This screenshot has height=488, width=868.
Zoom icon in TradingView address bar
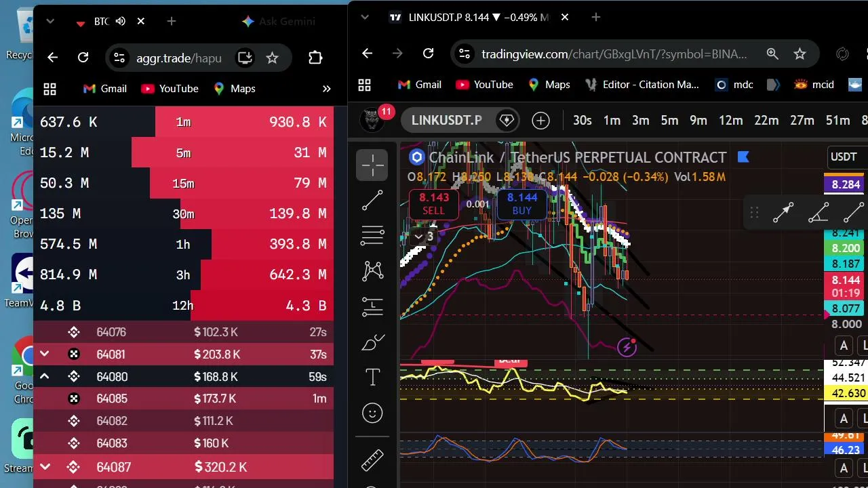pyautogui.click(x=772, y=54)
